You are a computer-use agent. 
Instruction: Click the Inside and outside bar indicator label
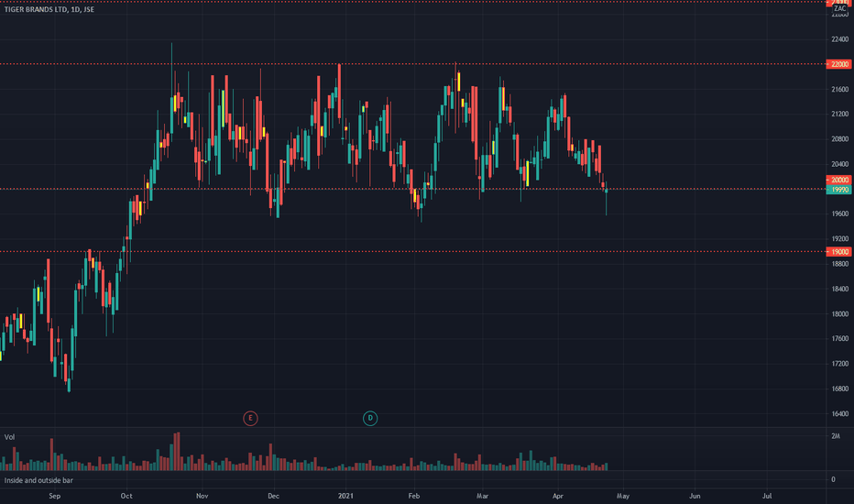pyautogui.click(x=38, y=480)
